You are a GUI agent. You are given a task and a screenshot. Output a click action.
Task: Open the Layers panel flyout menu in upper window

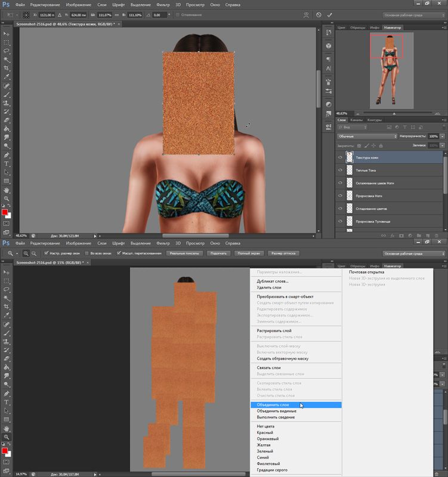444,120
